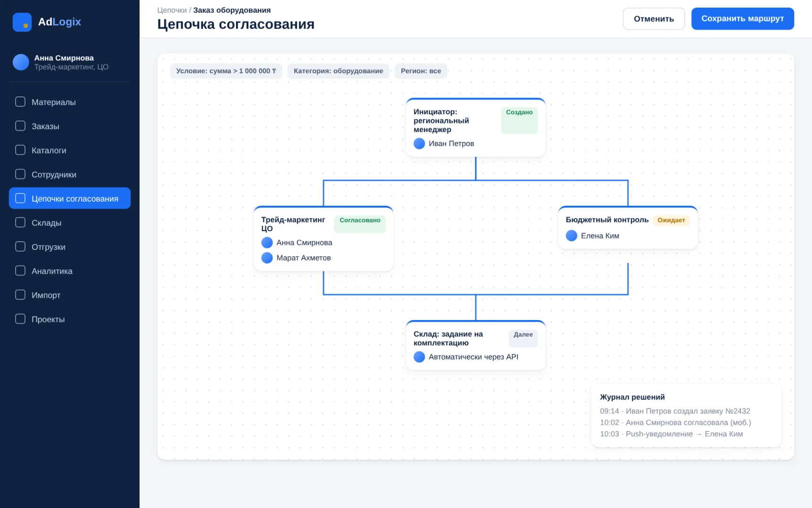
Task: Click the Каталоги sidebar icon
Action: (x=20, y=150)
